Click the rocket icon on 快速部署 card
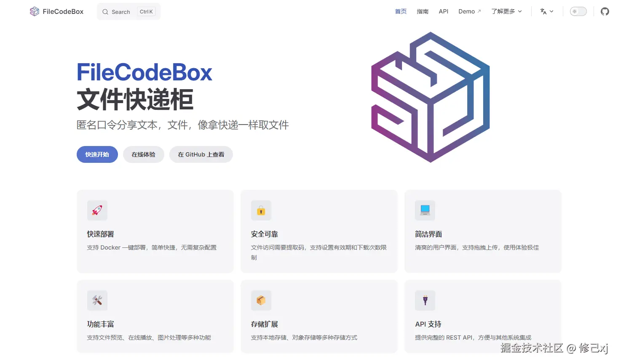618x364 pixels. (x=97, y=210)
